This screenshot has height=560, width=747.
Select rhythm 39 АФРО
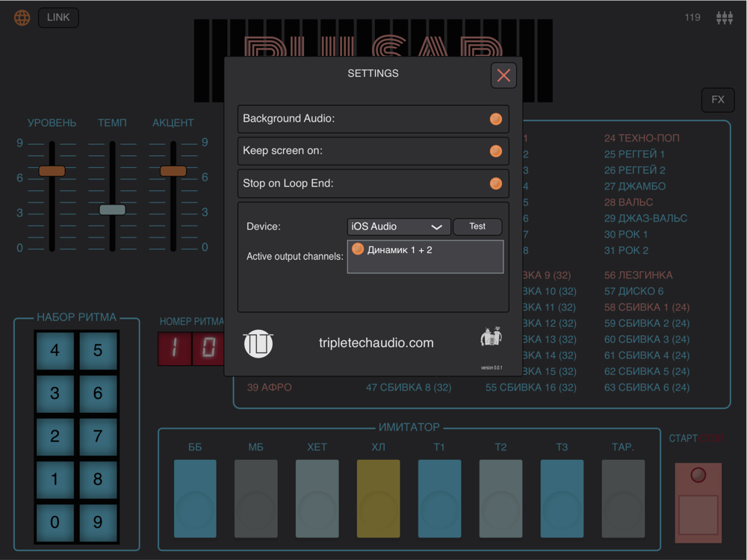pos(269,388)
